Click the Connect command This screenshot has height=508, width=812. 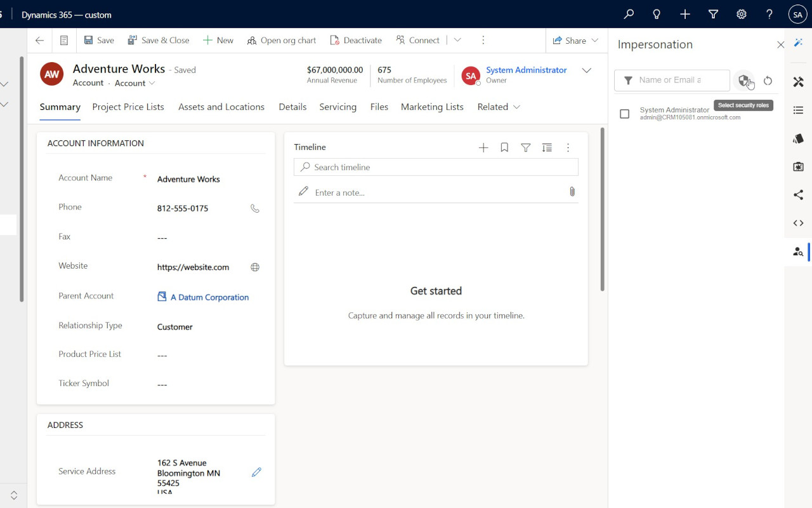[x=418, y=40]
